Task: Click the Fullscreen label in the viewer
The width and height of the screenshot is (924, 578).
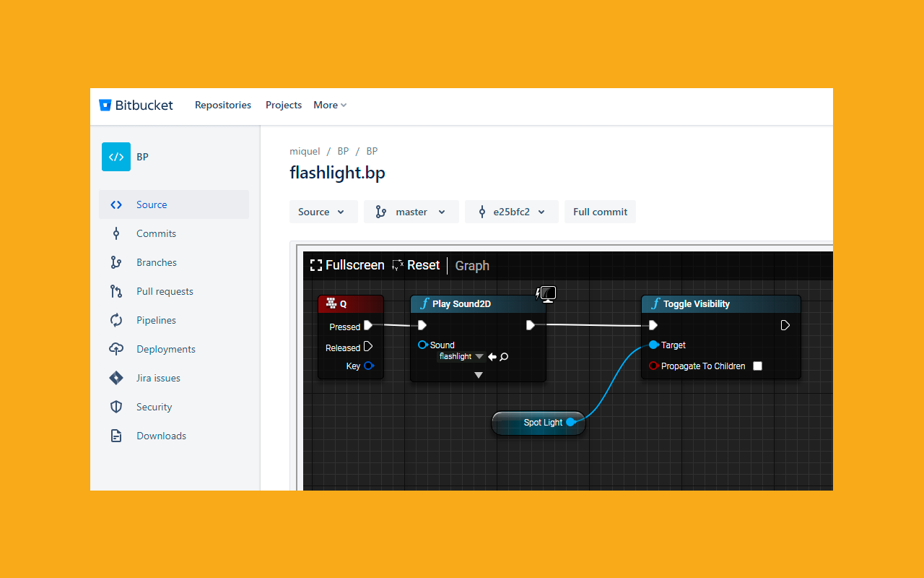Action: (x=354, y=265)
